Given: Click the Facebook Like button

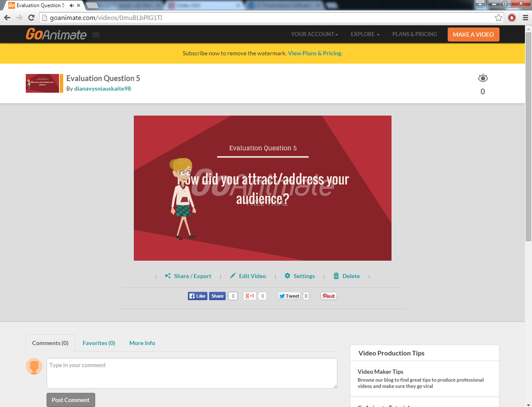Looking at the screenshot, I should (x=198, y=296).
